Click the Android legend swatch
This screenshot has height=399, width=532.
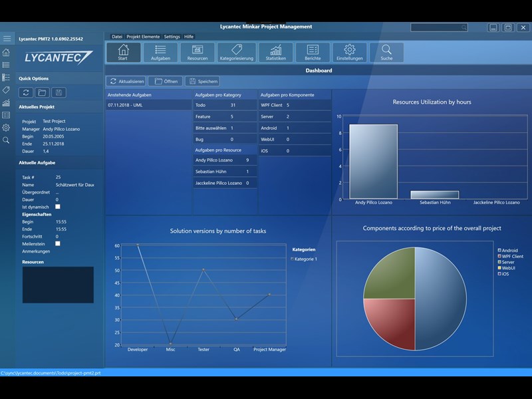pyautogui.click(x=499, y=250)
